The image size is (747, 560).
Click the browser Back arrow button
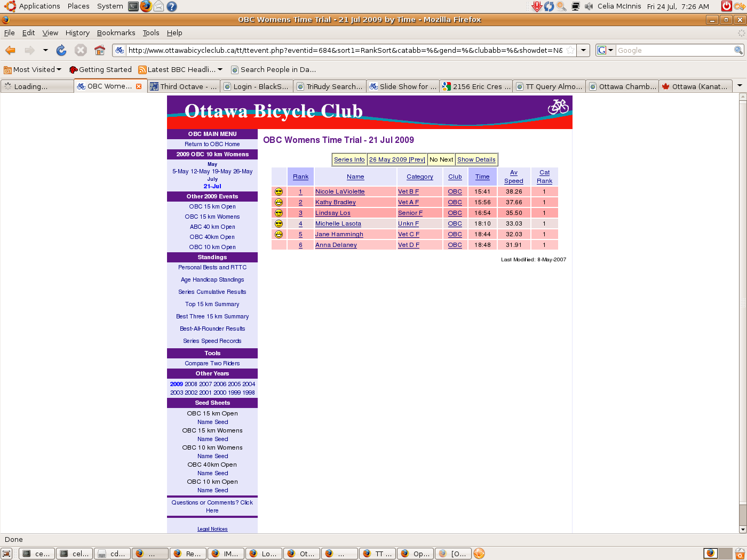coord(10,50)
